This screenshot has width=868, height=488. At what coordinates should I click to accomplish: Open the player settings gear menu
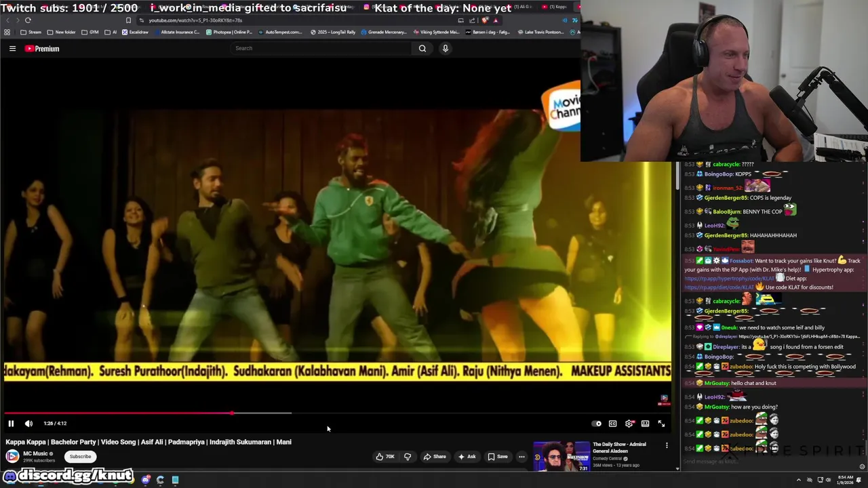tap(629, 424)
